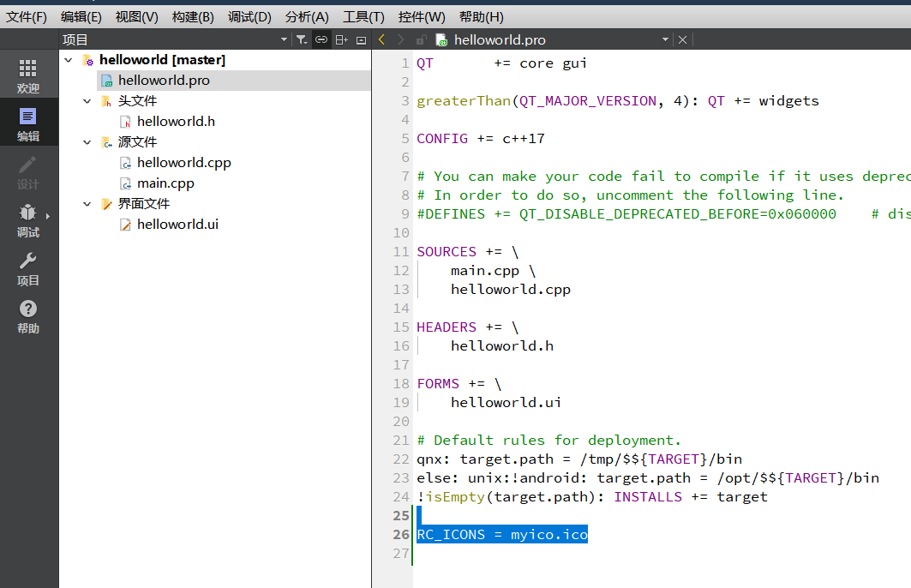The image size is (911, 588).
Task: Open the 调试(D) menu
Action: pos(249,17)
